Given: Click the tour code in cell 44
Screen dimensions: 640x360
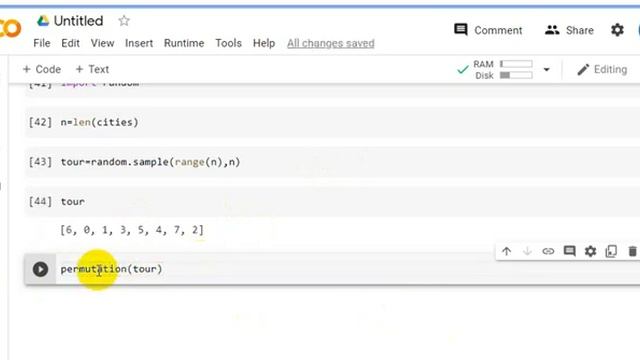Looking at the screenshot, I should 73,202.
